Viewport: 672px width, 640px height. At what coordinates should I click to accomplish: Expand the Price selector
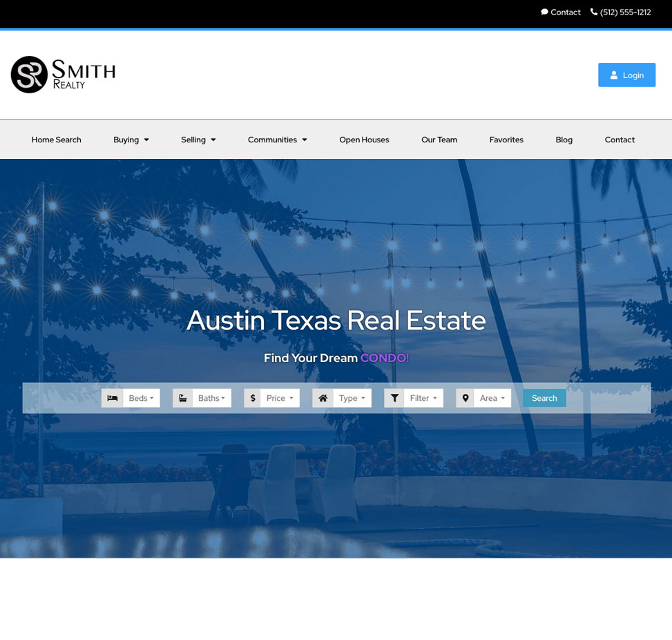[280, 397]
